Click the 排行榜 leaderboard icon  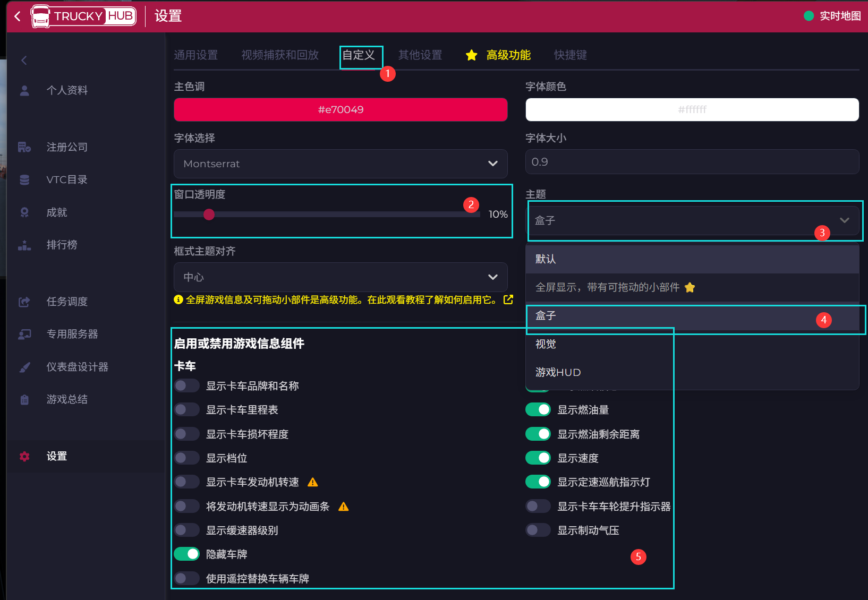24,245
